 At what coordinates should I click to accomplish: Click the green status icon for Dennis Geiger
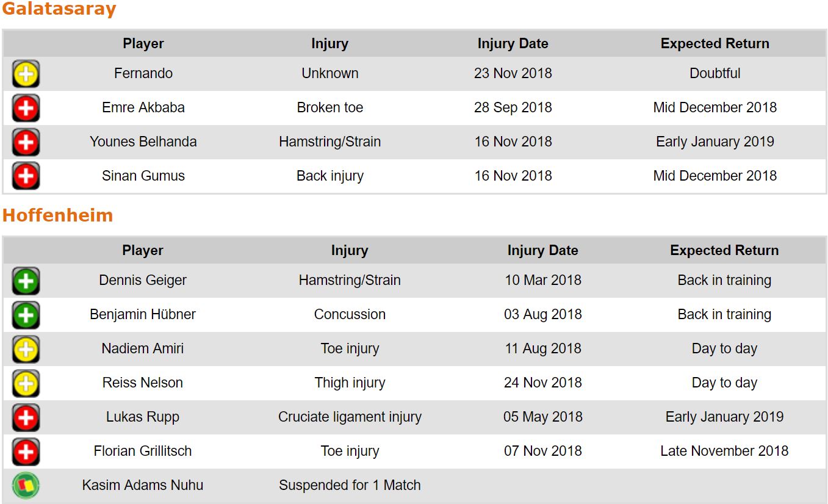click(x=26, y=281)
